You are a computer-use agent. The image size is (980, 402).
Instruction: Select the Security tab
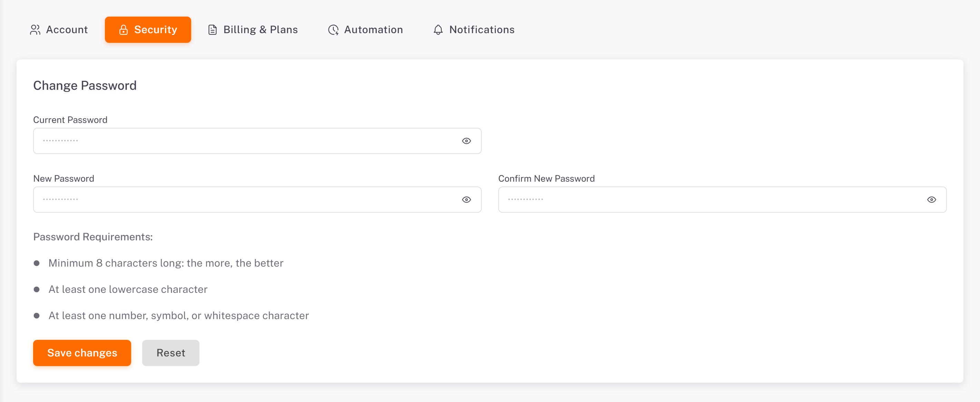148,30
